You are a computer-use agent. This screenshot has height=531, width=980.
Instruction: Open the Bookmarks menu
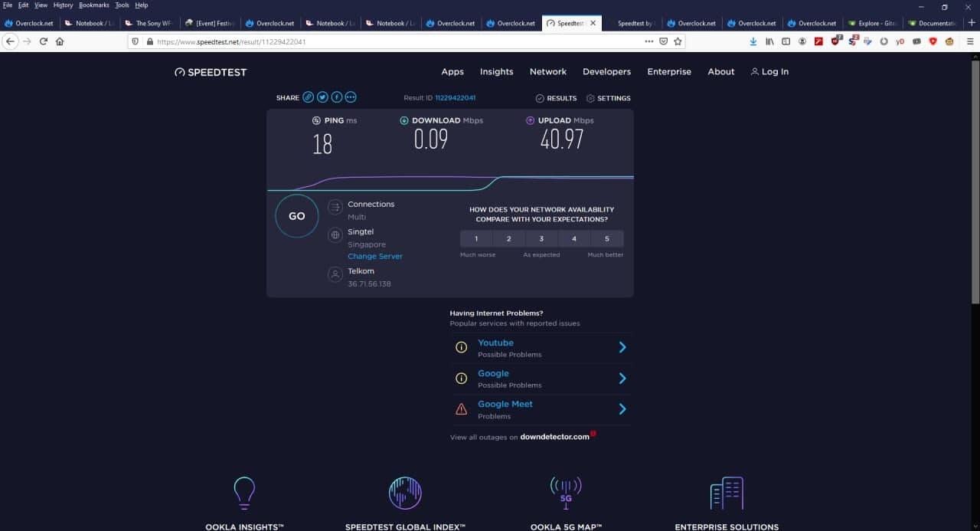(x=94, y=5)
